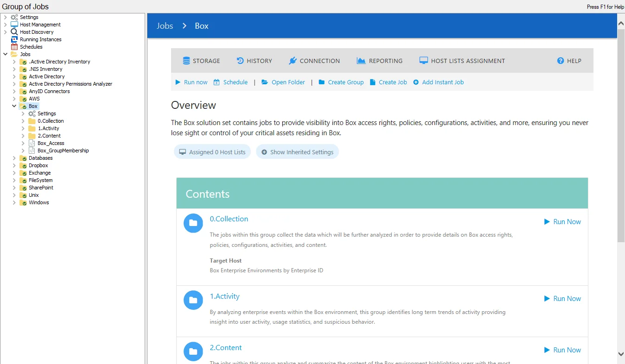Open the 2.Content link in Contents
This screenshot has width=625, height=364.
(x=226, y=348)
